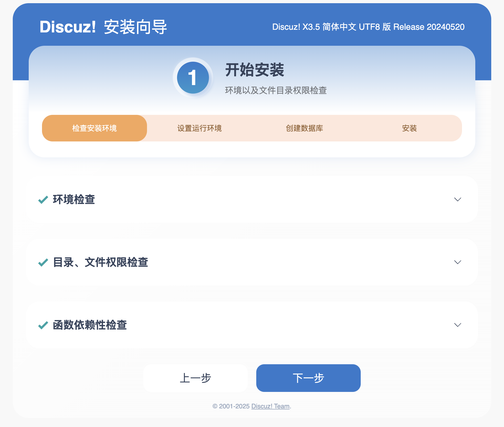Click the checkmark icon beside 函数依赖性检查
The height and width of the screenshot is (427, 504).
(43, 325)
